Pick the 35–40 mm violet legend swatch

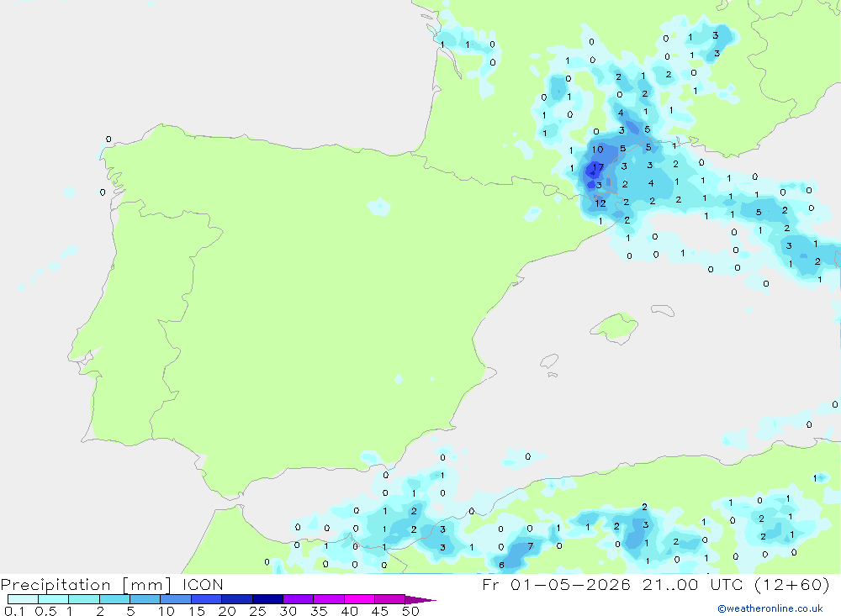(328, 599)
